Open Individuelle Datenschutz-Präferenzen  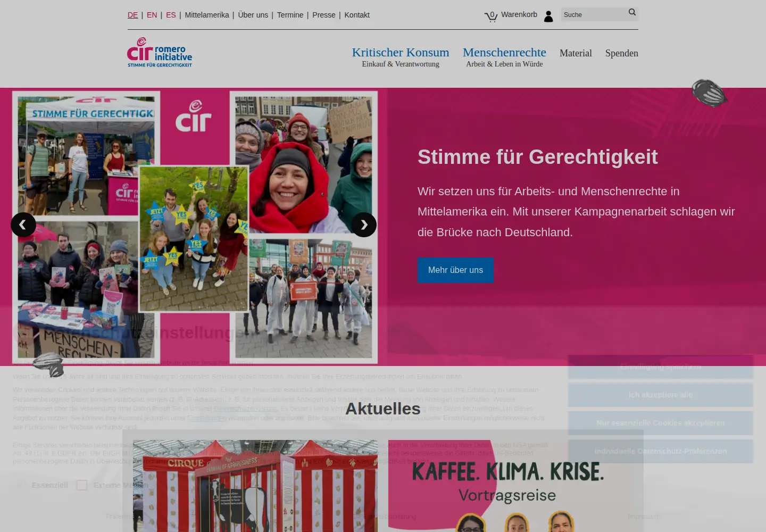pos(661,451)
